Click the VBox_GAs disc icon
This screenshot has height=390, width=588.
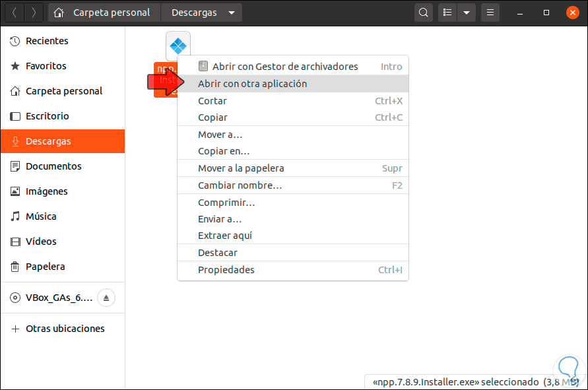[x=15, y=298]
